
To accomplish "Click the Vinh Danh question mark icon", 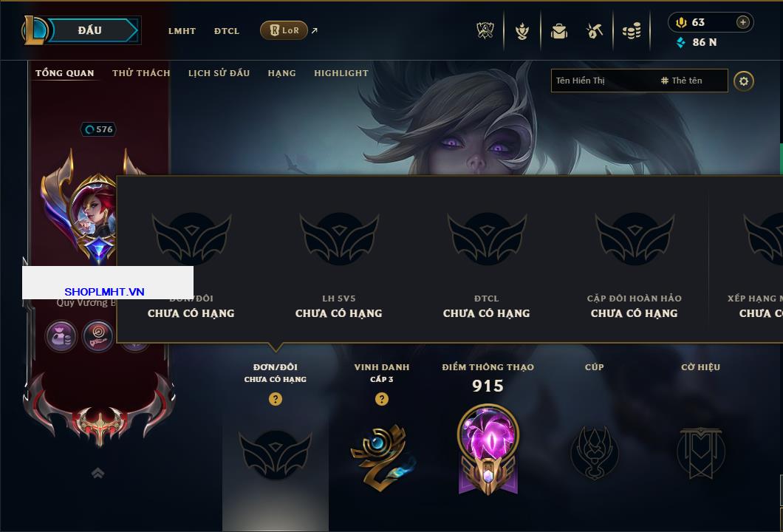I will [381, 399].
